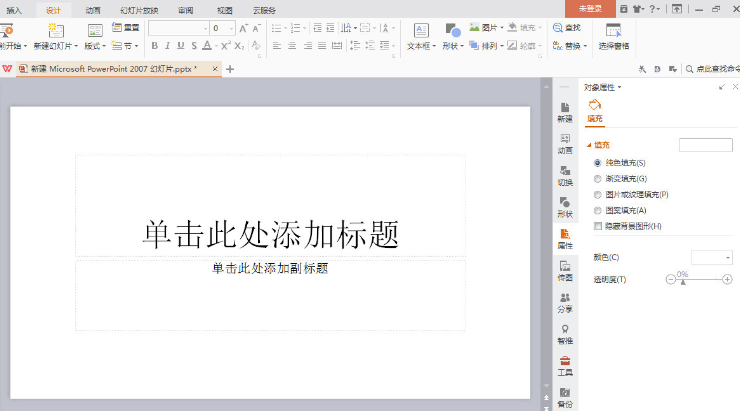Check 隐藏背景图形(H) checkbox
The height and width of the screenshot is (411, 740).
point(597,226)
